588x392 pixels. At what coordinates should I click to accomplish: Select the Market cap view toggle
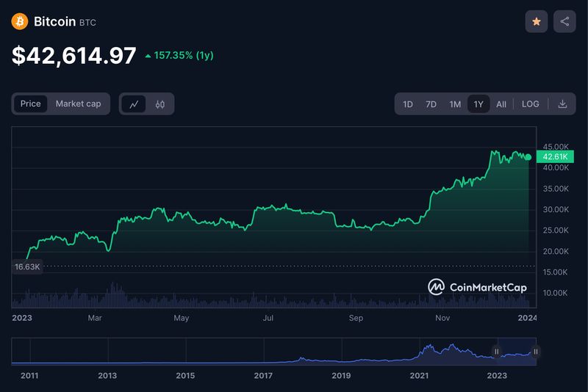[x=78, y=104]
